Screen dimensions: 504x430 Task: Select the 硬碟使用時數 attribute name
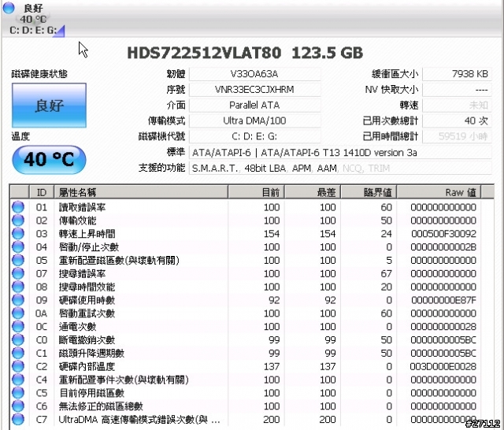click(87, 300)
